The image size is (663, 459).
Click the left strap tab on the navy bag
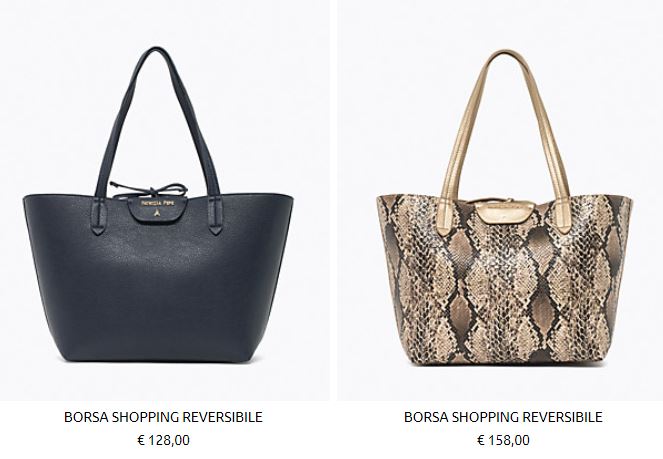tap(98, 216)
